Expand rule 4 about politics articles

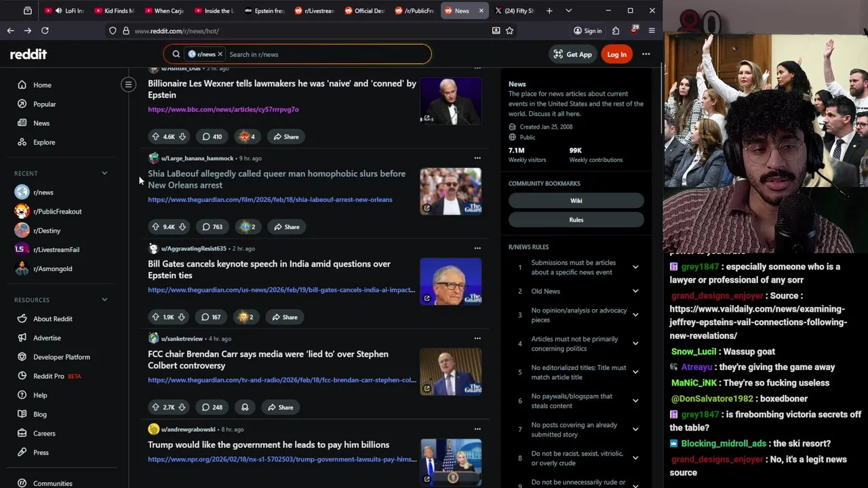(635, 344)
